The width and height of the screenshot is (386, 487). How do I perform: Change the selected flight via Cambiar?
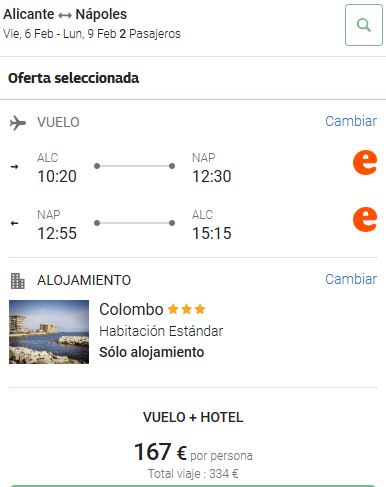[351, 121]
